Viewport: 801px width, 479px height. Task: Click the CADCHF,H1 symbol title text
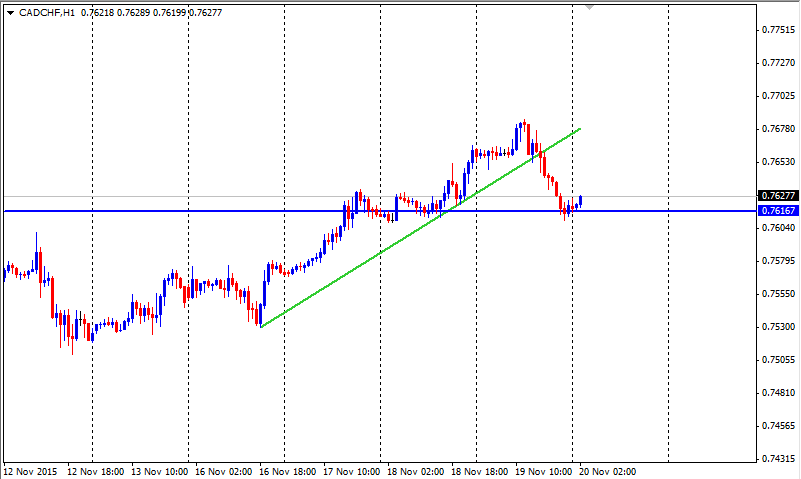pyautogui.click(x=46, y=13)
